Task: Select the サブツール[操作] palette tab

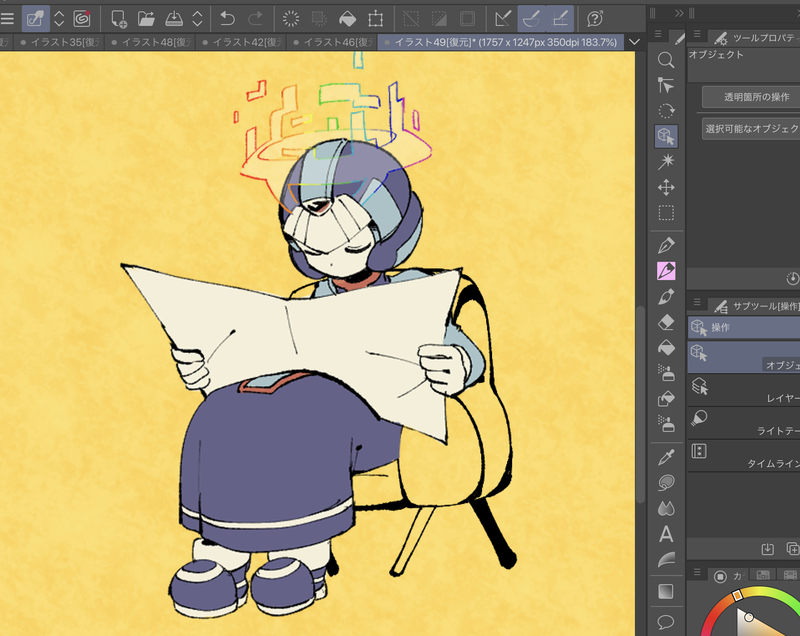Action: [x=756, y=306]
